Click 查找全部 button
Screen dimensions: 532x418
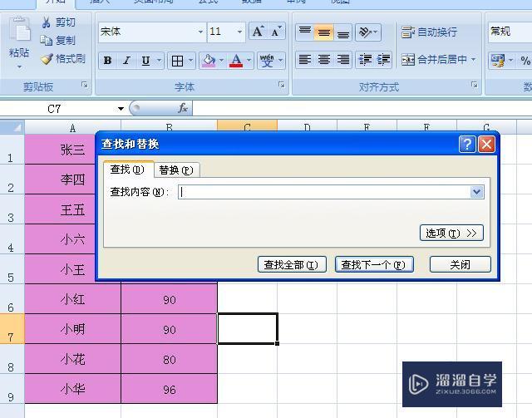click(x=292, y=264)
